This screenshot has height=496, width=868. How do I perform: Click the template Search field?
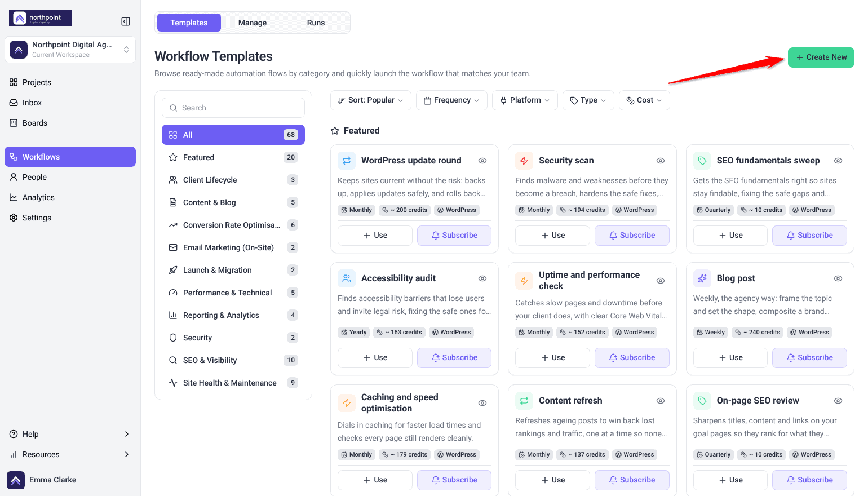(x=233, y=108)
